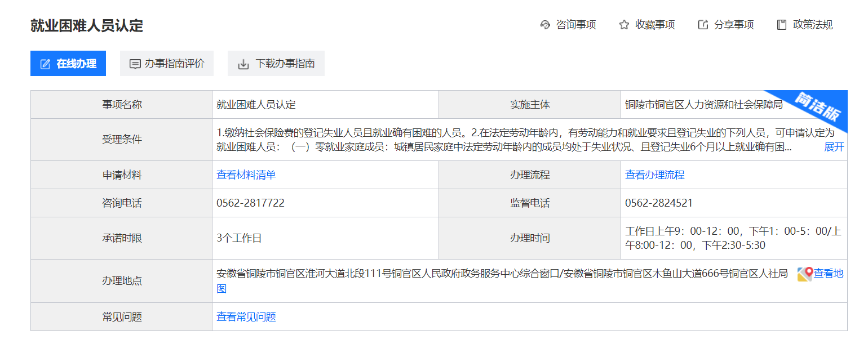Image resolution: width=868 pixels, height=344 pixels.
Task: Click the star icon for 收藏事项
Action: (624, 25)
